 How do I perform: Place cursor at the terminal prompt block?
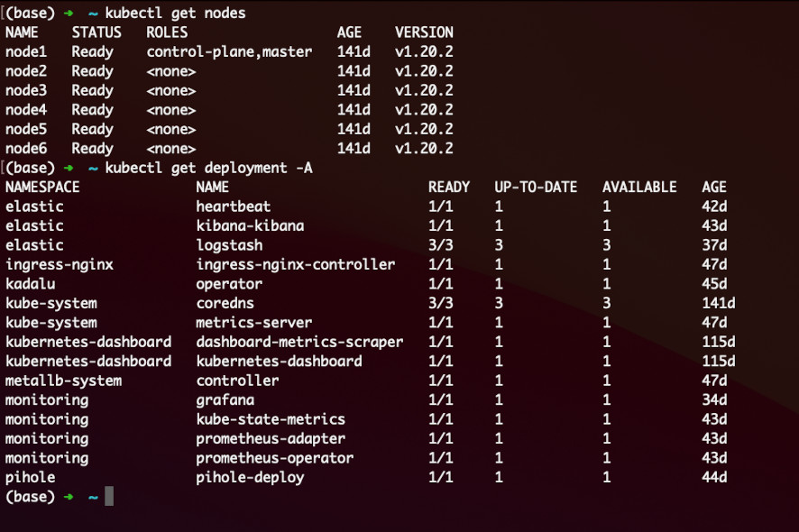click(x=109, y=496)
